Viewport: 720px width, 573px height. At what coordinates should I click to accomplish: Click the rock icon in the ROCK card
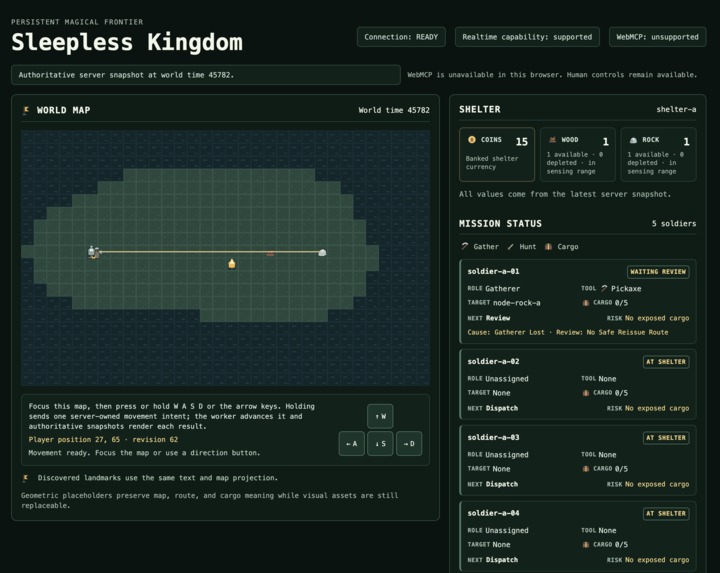[633, 140]
